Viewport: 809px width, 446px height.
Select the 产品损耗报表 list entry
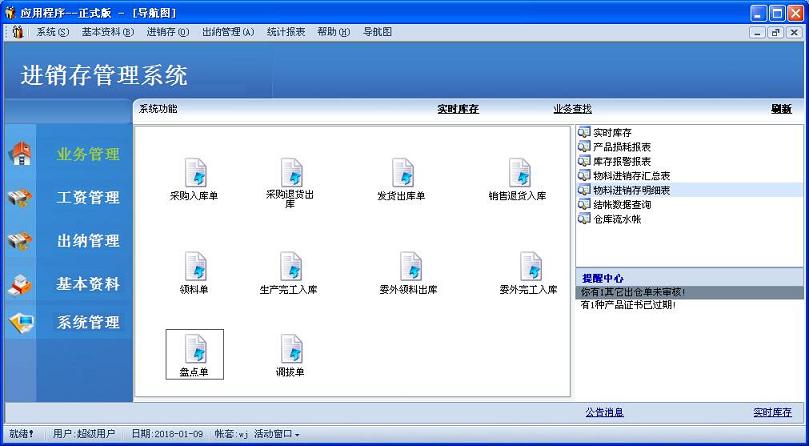click(x=622, y=147)
